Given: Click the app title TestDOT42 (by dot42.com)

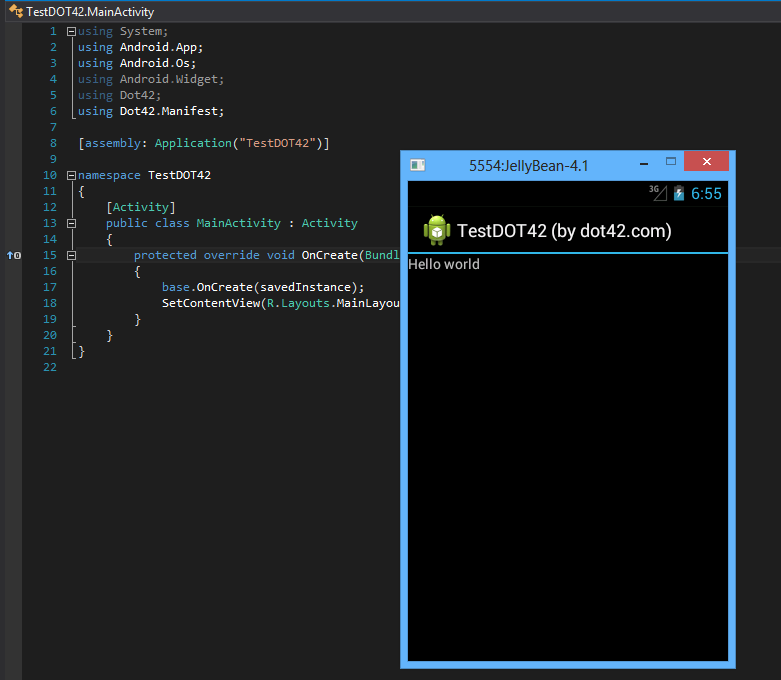Looking at the screenshot, I should pos(564,231).
